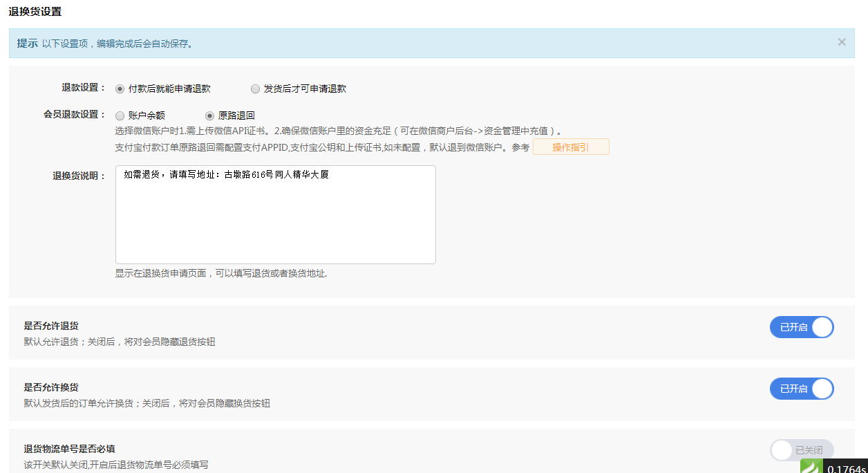Enable the 退货物流单号是否必填 switch
Image resolution: width=868 pixels, height=473 pixels.
(802, 450)
